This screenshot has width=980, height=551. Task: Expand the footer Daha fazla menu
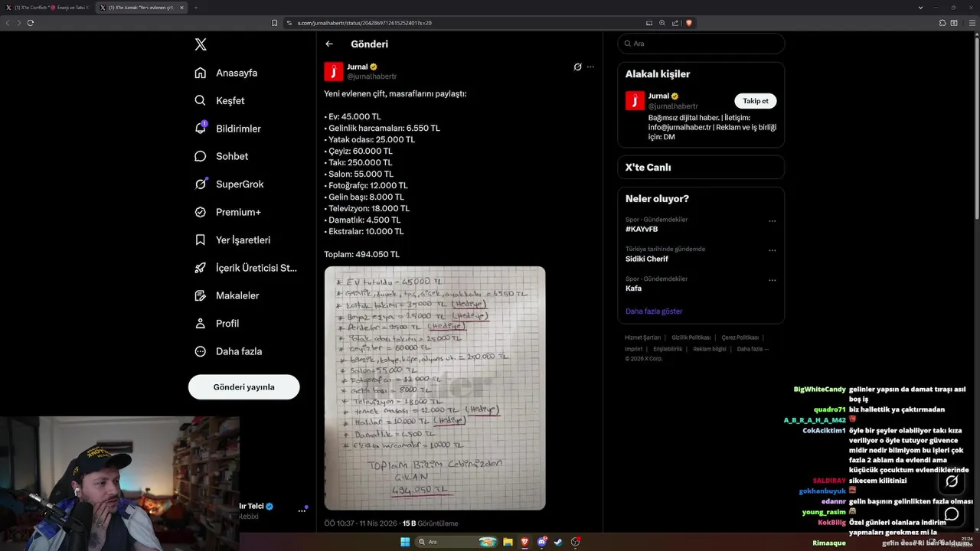click(x=753, y=349)
